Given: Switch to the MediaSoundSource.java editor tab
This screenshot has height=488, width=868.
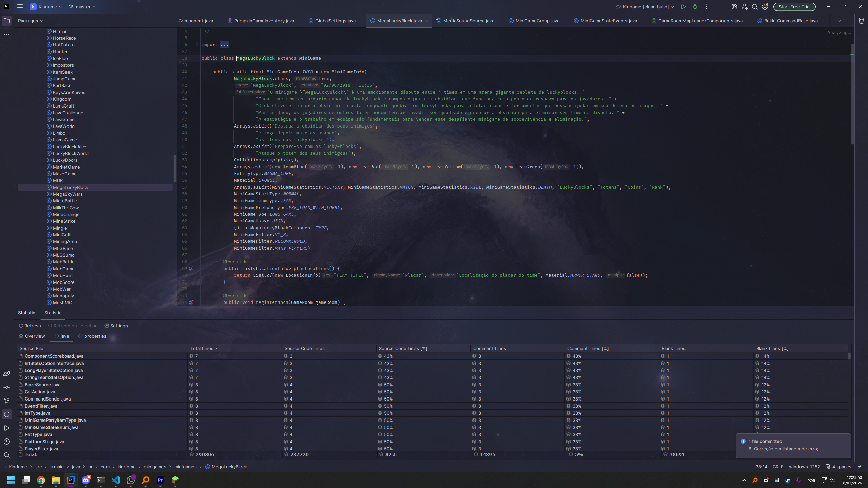Looking at the screenshot, I should [468, 21].
